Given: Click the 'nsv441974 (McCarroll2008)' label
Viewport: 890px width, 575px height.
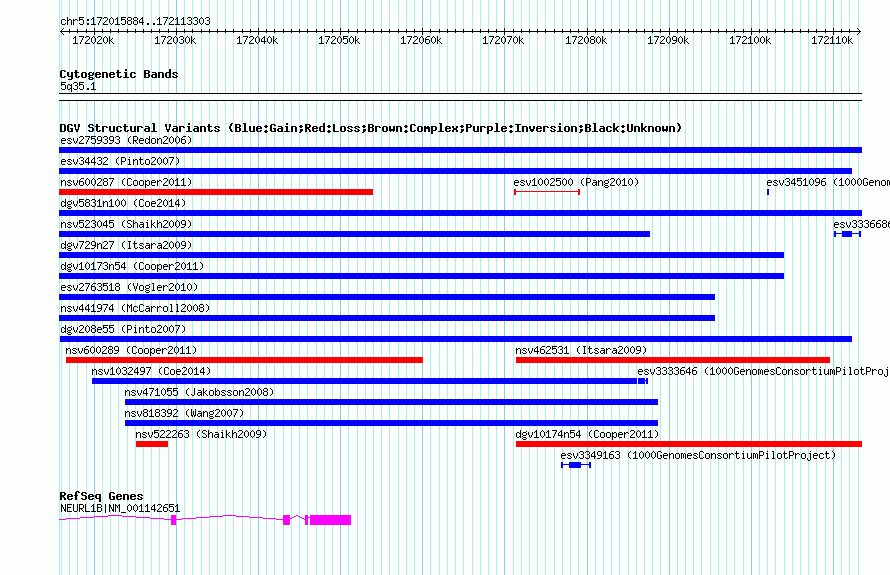Looking at the screenshot, I should click(135, 308).
